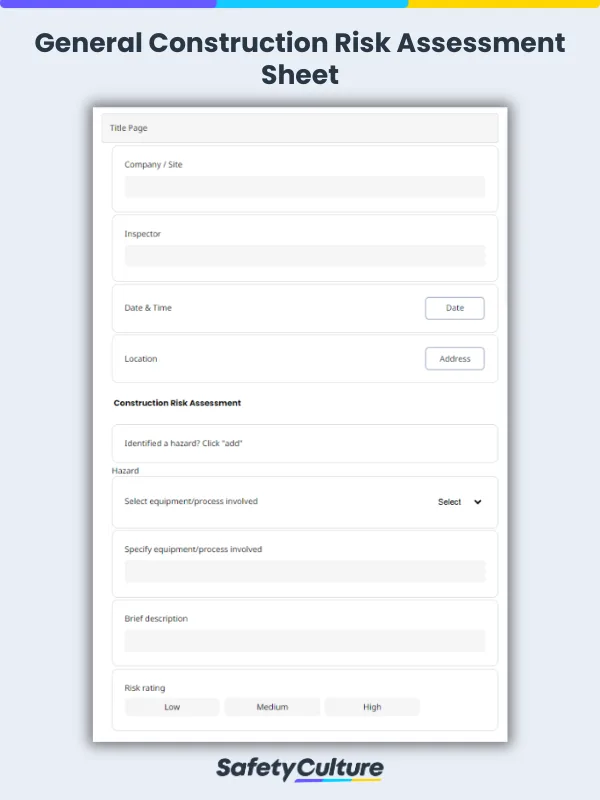
Task: Open the Date picker for Date & Time
Action: click(455, 308)
